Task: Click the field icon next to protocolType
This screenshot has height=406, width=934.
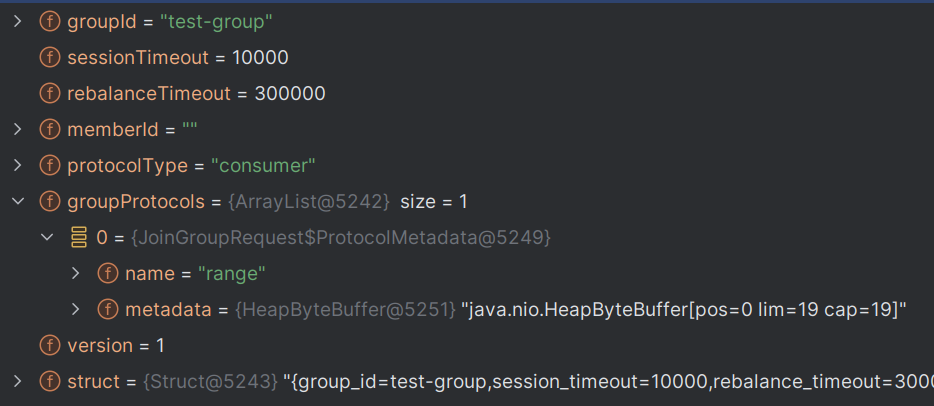Action: click(x=50, y=165)
